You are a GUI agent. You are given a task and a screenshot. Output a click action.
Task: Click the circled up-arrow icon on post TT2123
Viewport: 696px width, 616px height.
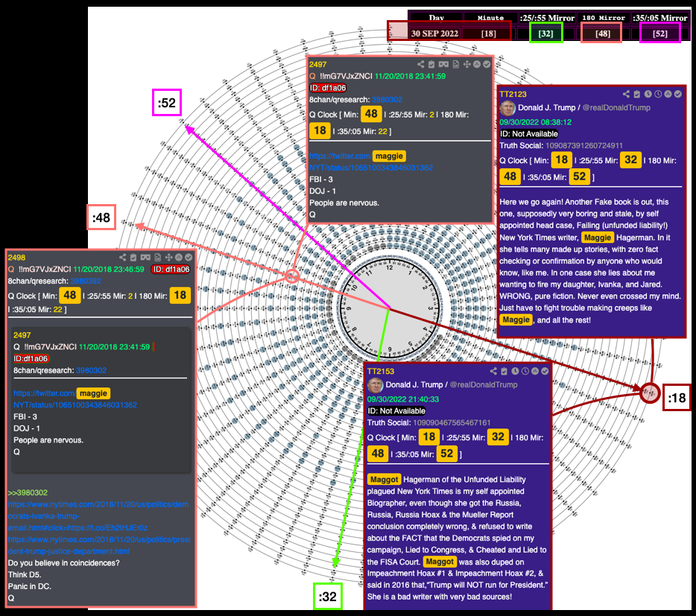click(668, 94)
